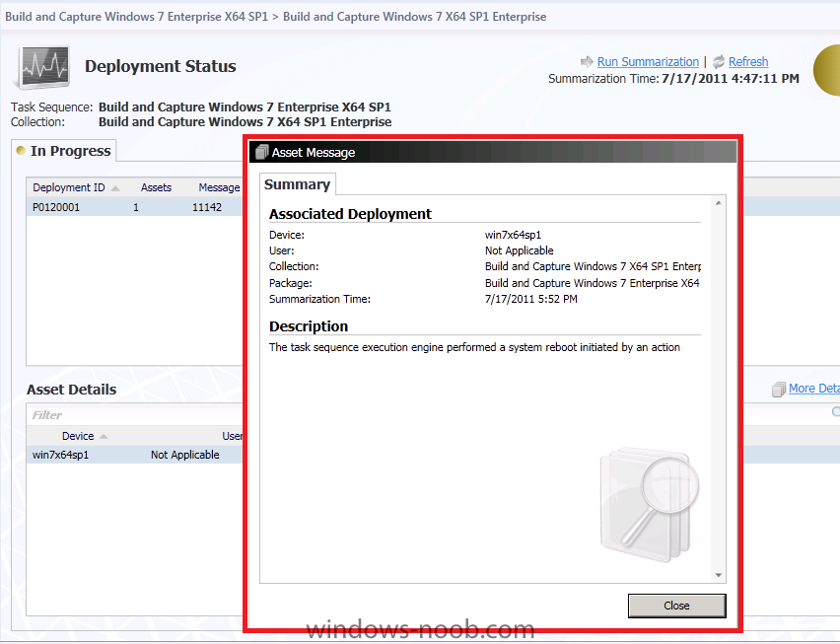840x644 pixels.
Task: Select the win7x64sp1 device row
Action: coord(135,455)
